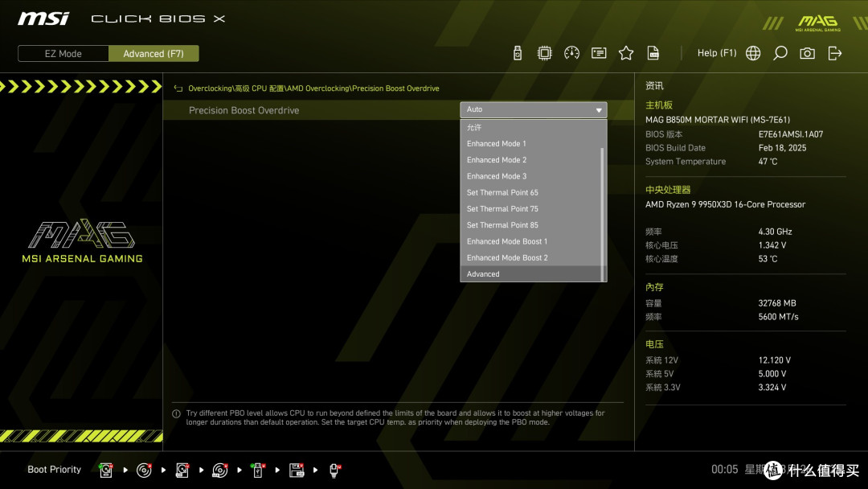868x489 pixels.
Task: Click 3.324 V system voltage value
Action: (x=772, y=387)
